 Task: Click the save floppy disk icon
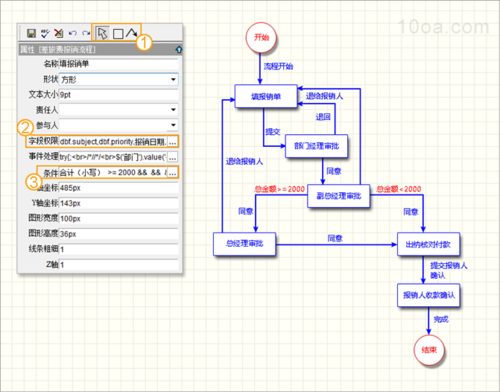[x=31, y=33]
